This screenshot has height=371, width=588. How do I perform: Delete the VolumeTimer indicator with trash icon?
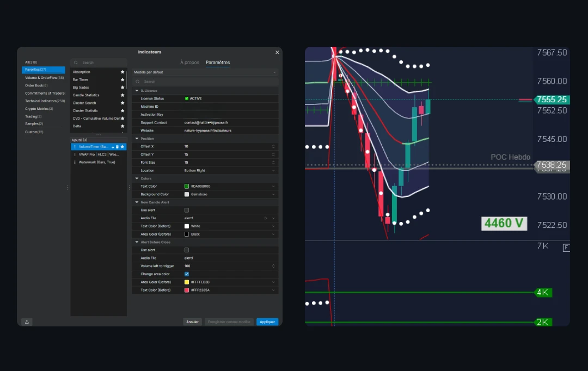[118, 147]
